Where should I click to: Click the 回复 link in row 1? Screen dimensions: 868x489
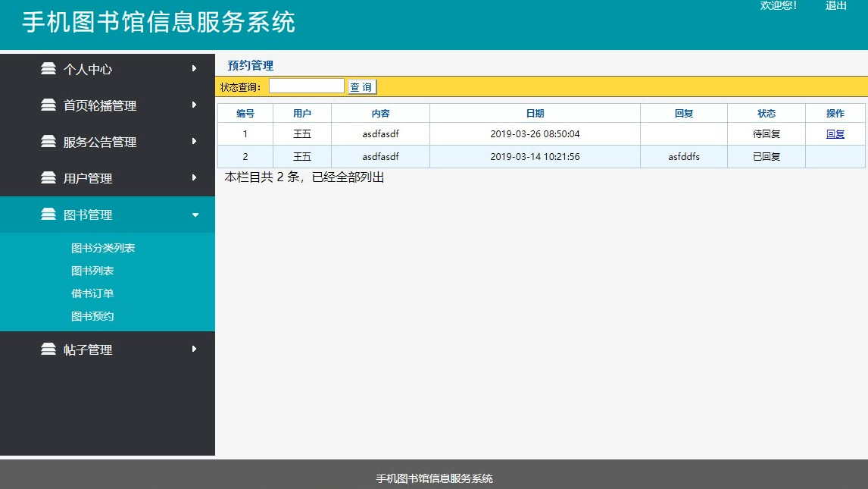coord(835,133)
